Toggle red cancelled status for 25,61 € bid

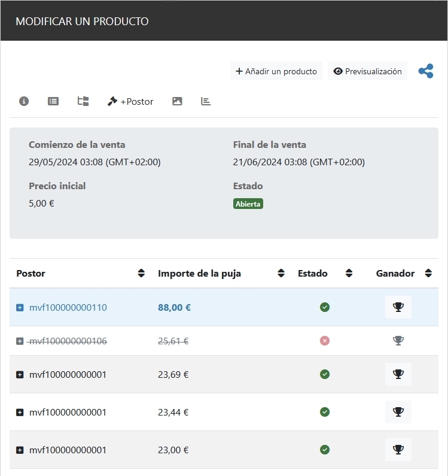325,341
